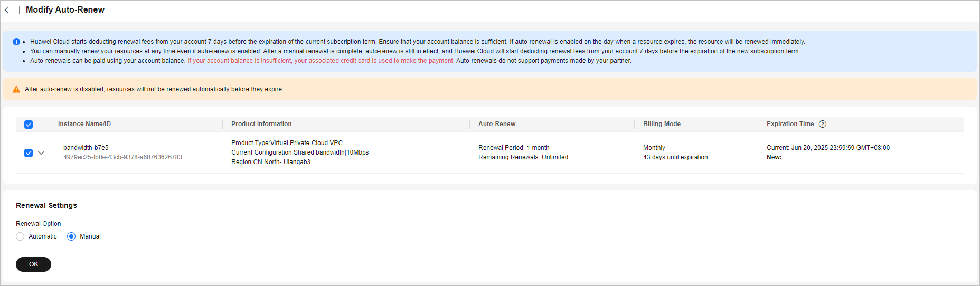Click the Instance Name/ID column header
Viewport: 980px width, 286px height.
(x=84, y=124)
